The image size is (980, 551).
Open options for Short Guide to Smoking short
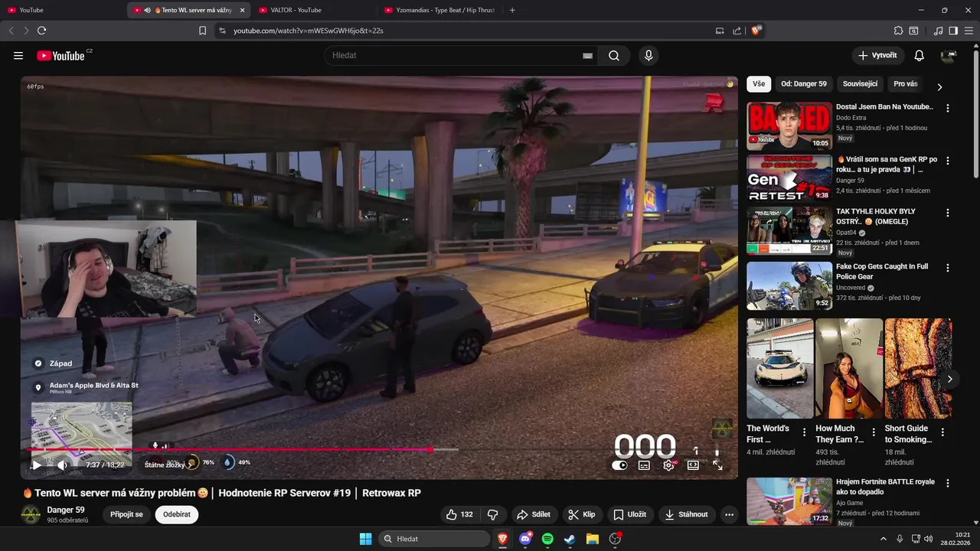[x=942, y=432]
